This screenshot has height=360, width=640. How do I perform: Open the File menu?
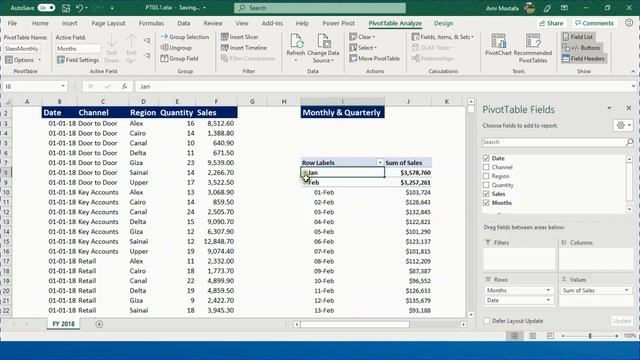point(12,23)
